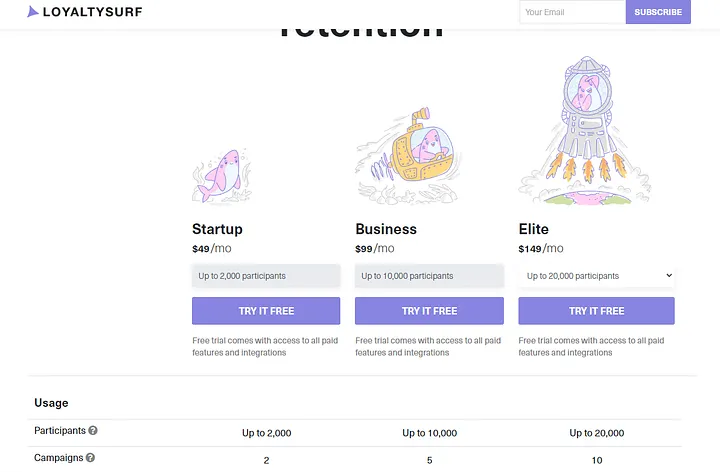Expand the Elite participants dropdown
This screenshot has height=472, width=720.
coord(596,276)
